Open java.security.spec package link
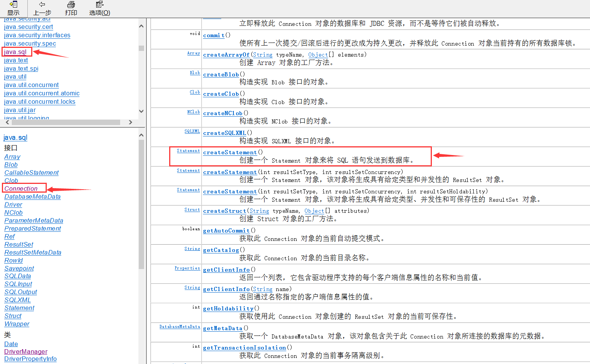590x364 pixels. click(x=30, y=44)
